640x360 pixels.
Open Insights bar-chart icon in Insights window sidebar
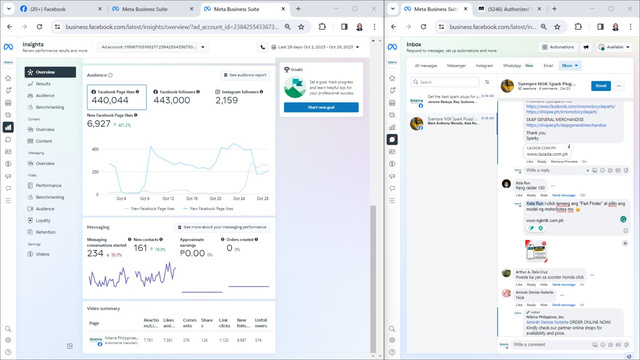pos(8,127)
